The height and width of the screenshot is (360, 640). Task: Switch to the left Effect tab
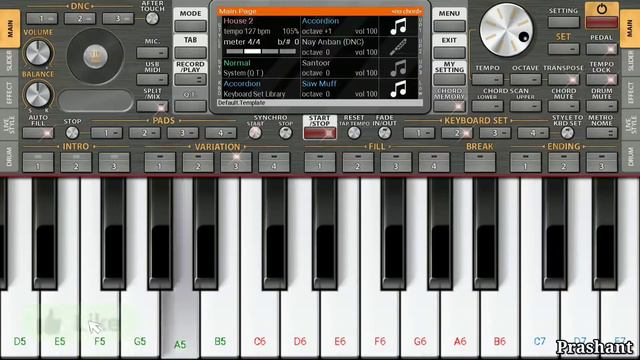pos(10,92)
